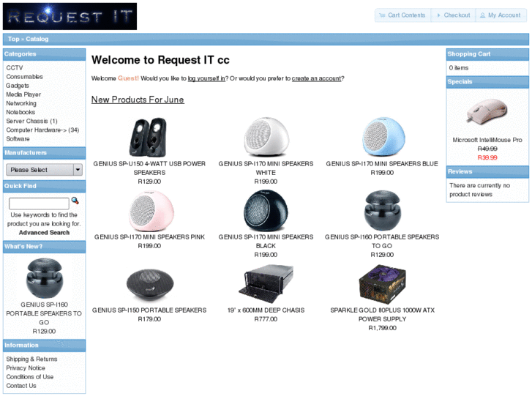Click the Request IT logo banner
Image resolution: width=532 pixels, height=399 pixels.
tap(70, 16)
